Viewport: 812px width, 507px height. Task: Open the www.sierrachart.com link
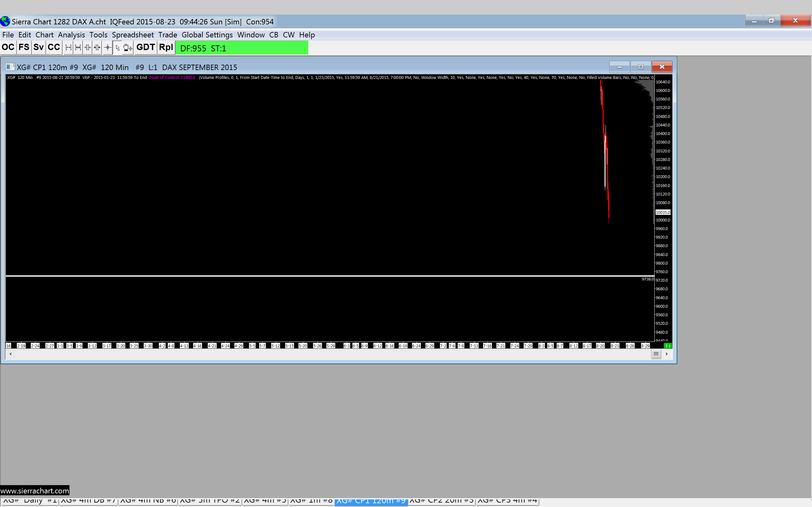click(35, 491)
